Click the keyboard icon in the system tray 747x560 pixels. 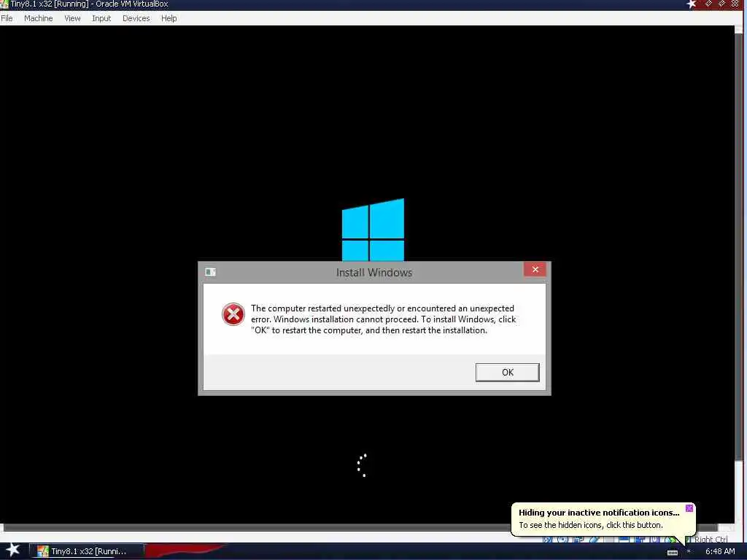pos(672,553)
